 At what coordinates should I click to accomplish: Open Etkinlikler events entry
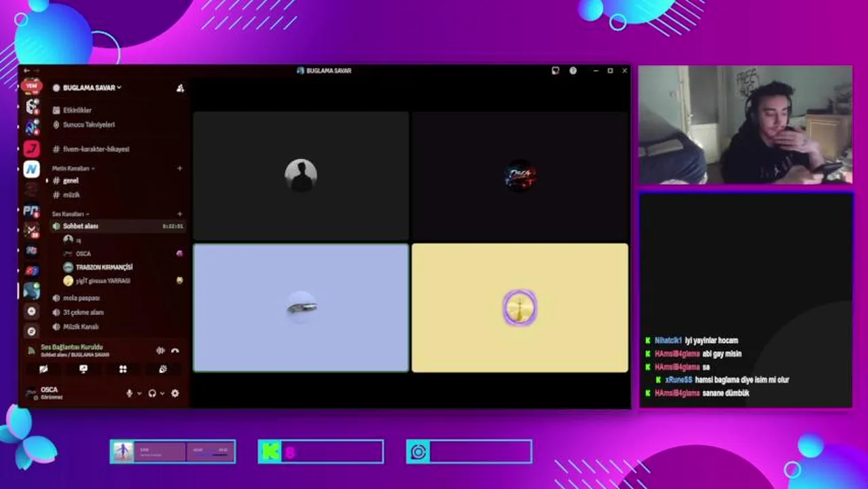tap(77, 110)
